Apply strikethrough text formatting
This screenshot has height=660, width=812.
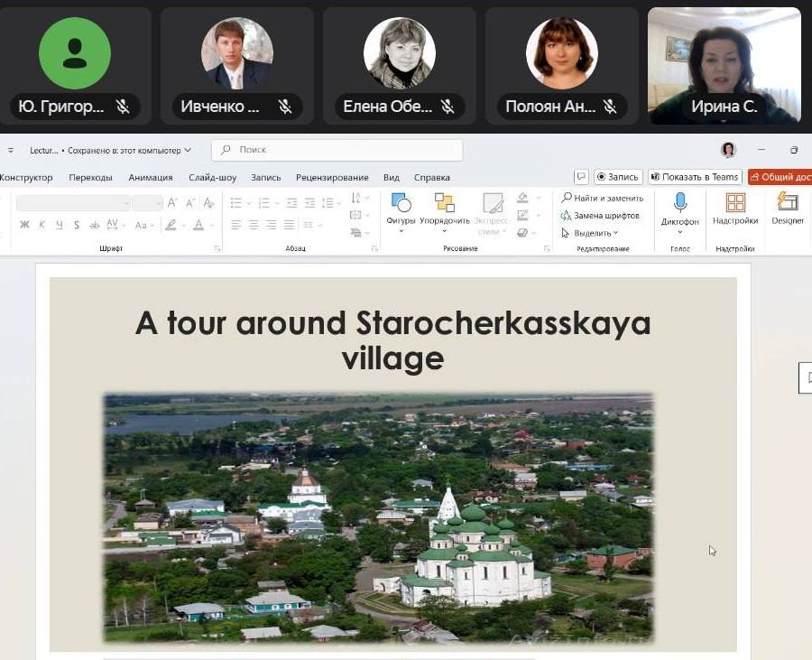pyautogui.click(x=94, y=225)
